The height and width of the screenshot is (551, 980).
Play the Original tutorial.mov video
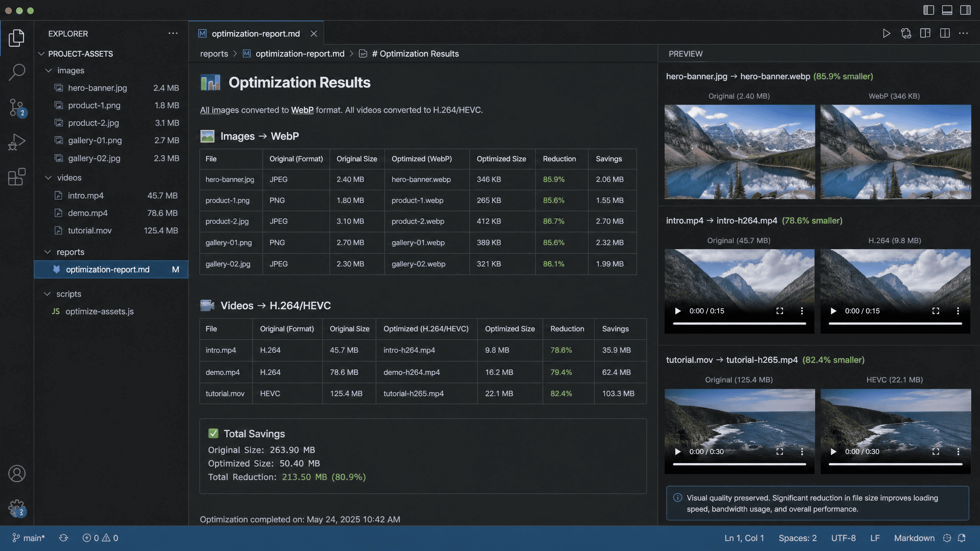click(x=678, y=452)
